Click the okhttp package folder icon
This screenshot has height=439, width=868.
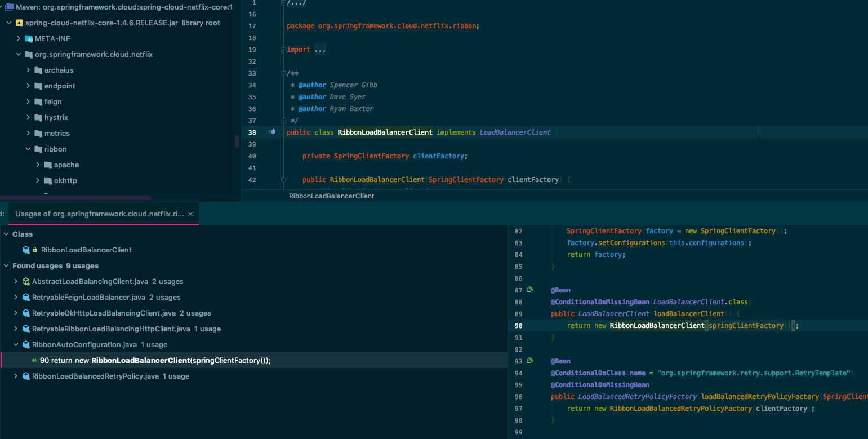[48, 181]
